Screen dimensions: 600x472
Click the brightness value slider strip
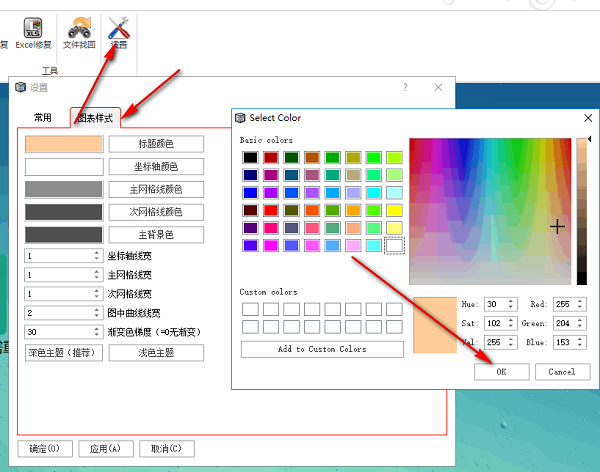582,211
